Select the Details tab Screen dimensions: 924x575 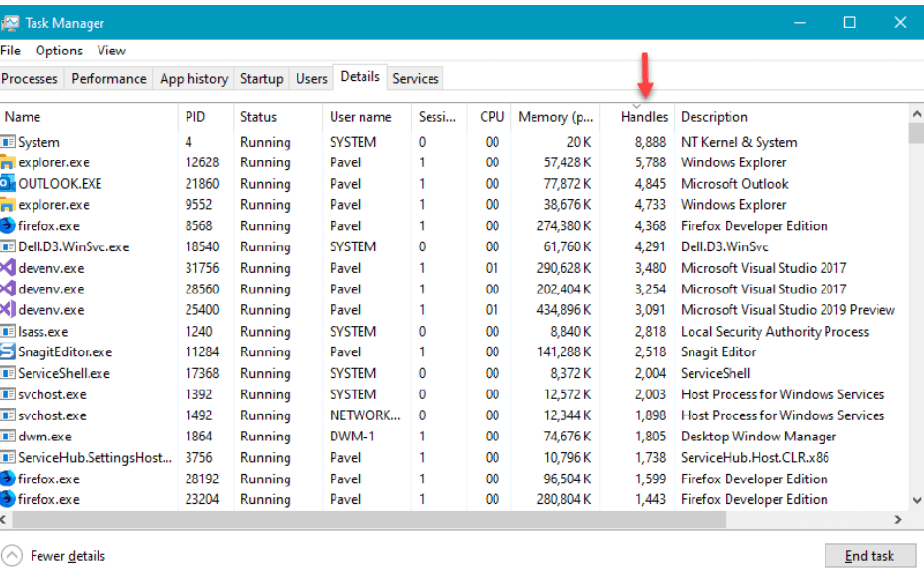(361, 77)
